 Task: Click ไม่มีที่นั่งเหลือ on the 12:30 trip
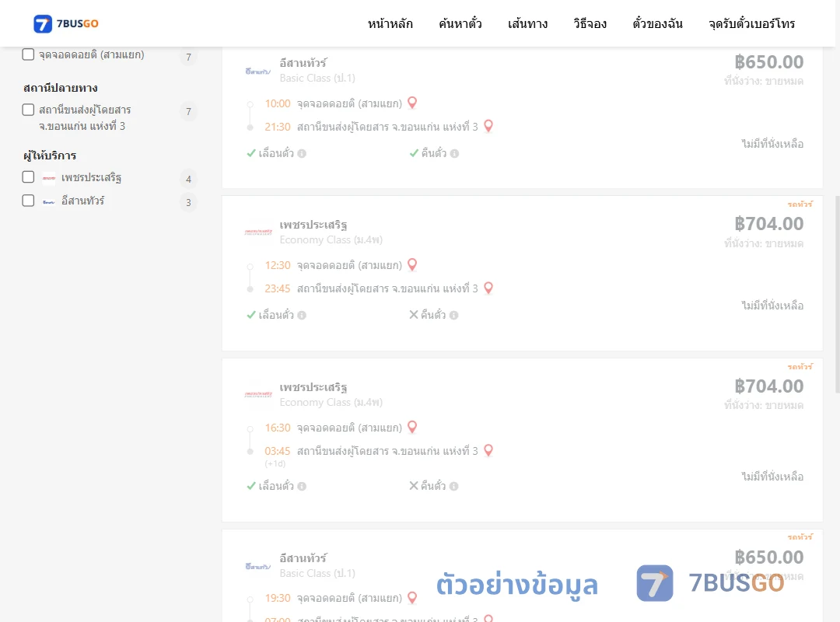tap(772, 306)
